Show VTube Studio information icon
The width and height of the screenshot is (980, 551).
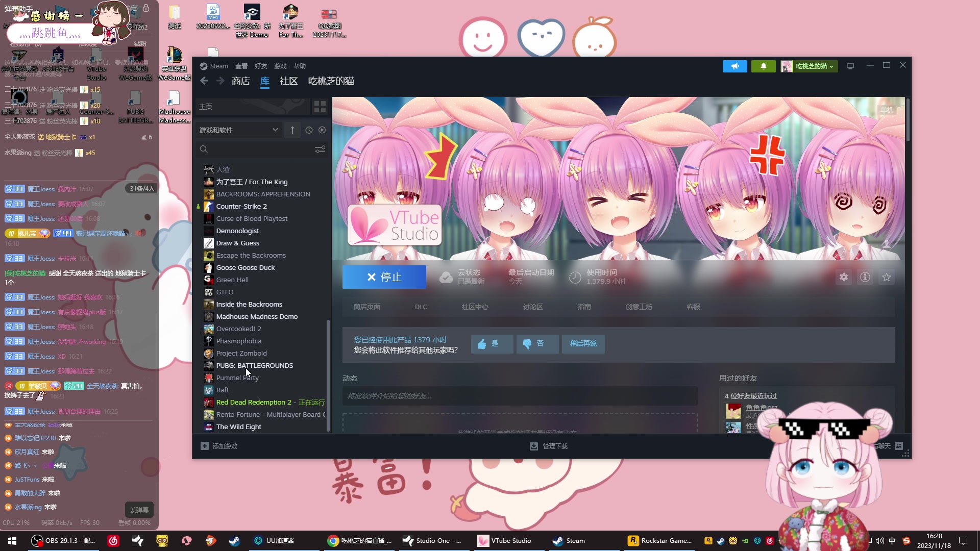point(865,277)
